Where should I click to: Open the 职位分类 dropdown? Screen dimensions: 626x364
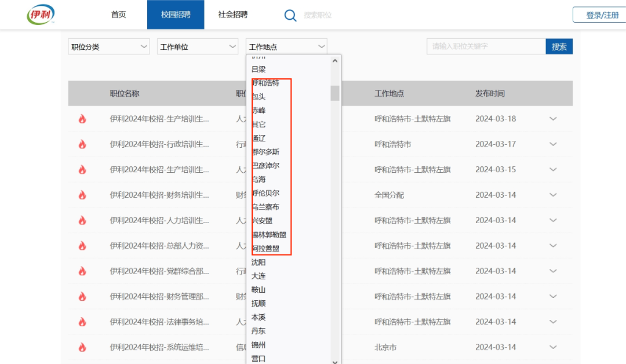(108, 47)
